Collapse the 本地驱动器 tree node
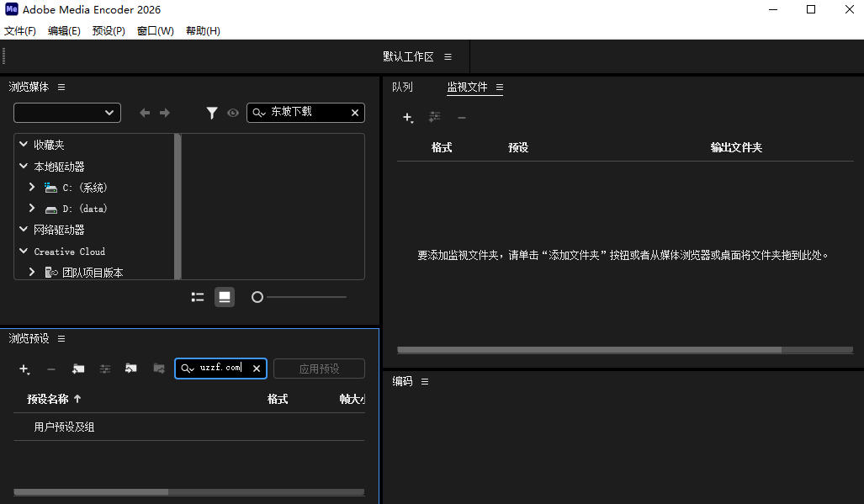The width and height of the screenshot is (864, 504). pyautogui.click(x=24, y=166)
